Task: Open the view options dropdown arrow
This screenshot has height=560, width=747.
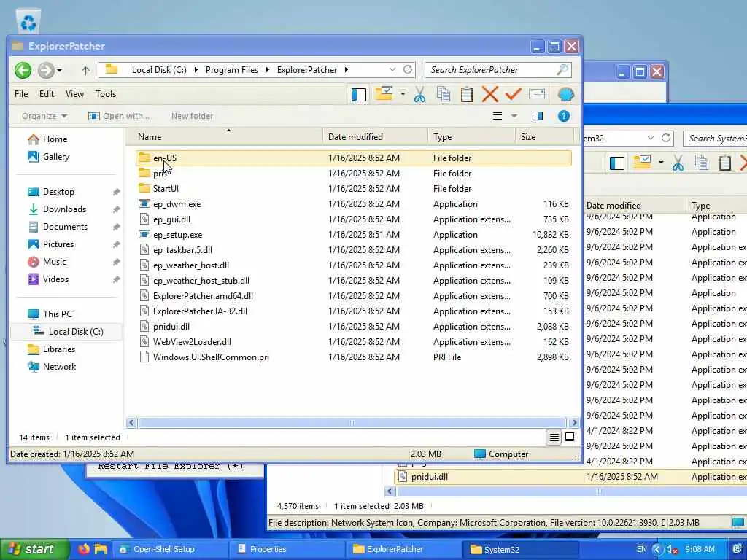Action: point(514,116)
